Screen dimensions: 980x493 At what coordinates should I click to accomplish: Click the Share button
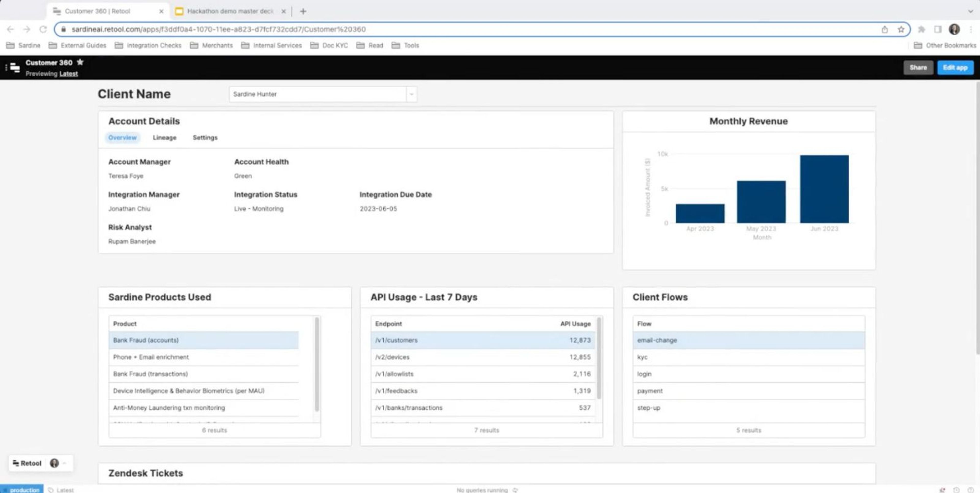(918, 68)
